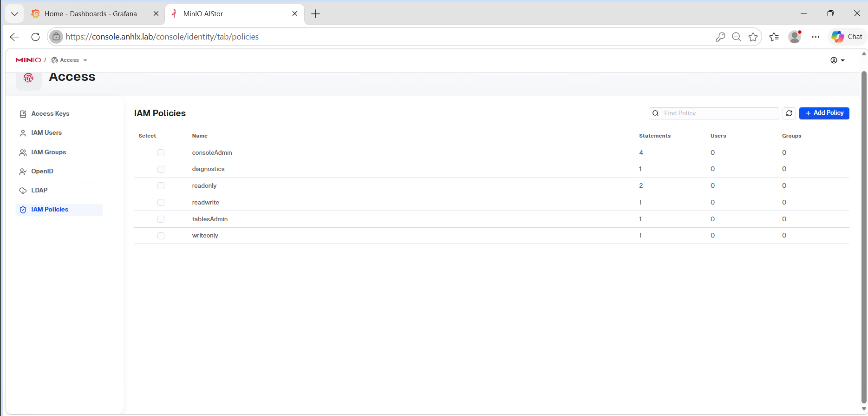This screenshot has width=868, height=416.
Task: Open Access Keys in sidebar
Action: (x=50, y=114)
